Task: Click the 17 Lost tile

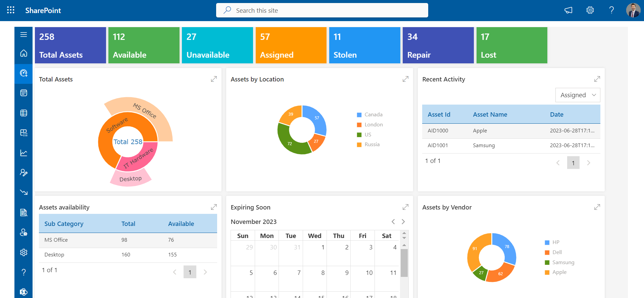Action: point(512,45)
